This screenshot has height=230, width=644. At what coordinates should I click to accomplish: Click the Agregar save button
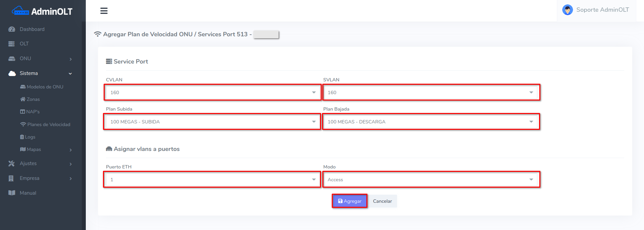pos(350,201)
